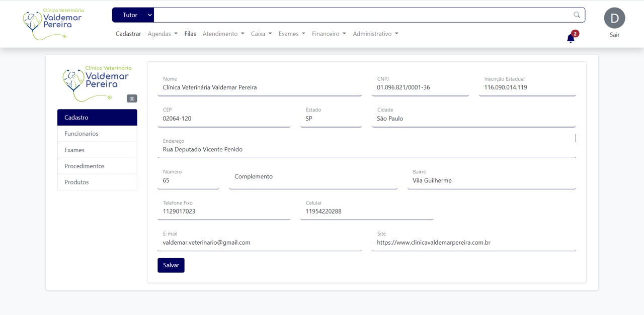Open the Cadastrar menu item
This screenshot has width=644, height=315.
point(128,34)
